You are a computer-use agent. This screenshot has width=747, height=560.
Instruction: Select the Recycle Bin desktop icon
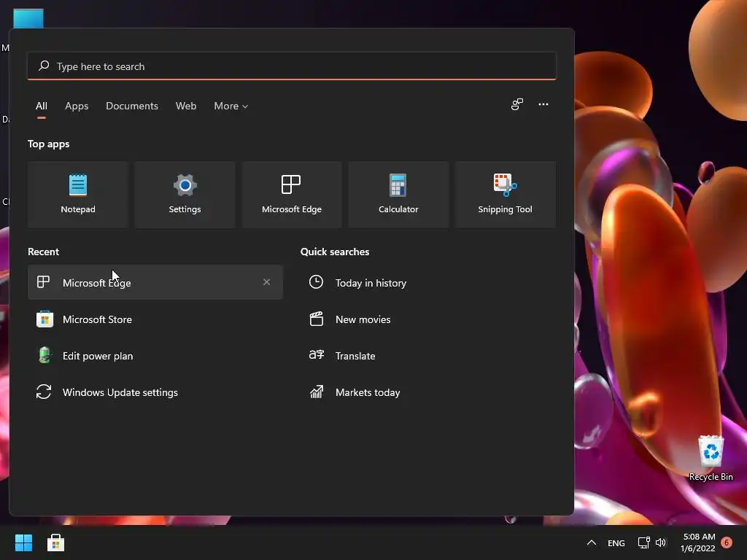coord(711,458)
